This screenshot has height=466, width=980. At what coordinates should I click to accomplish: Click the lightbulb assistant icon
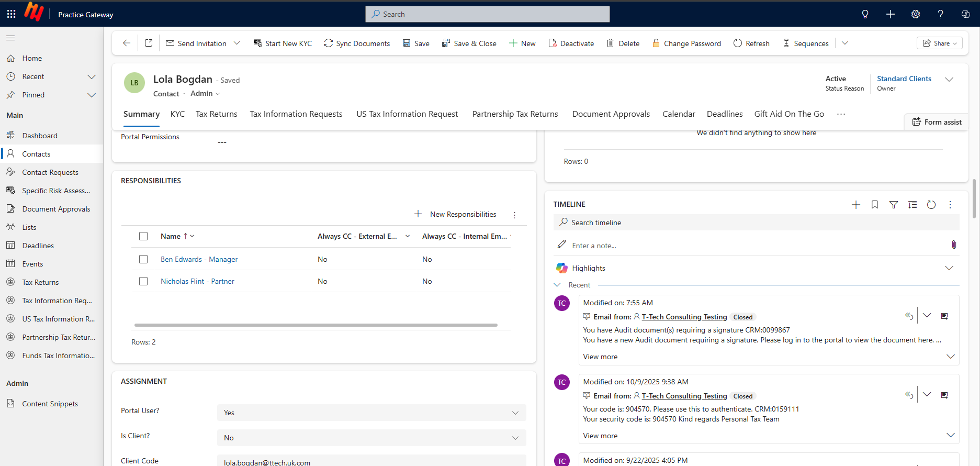pyautogui.click(x=865, y=14)
